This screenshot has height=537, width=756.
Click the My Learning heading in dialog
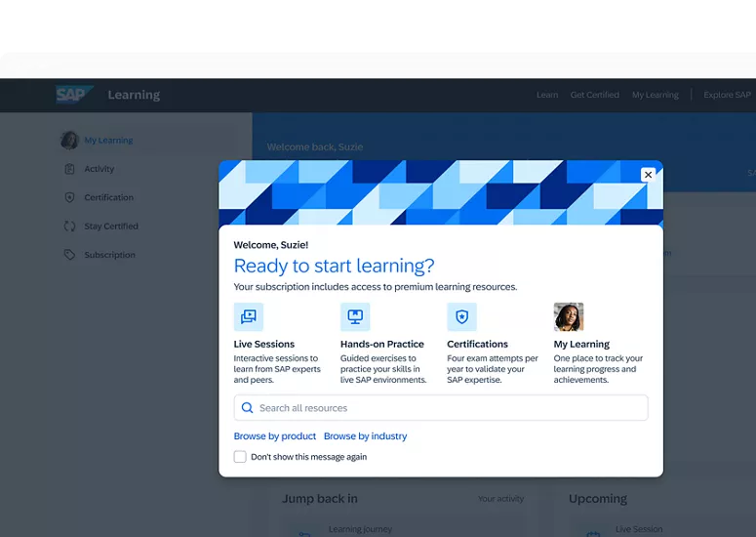(581, 344)
